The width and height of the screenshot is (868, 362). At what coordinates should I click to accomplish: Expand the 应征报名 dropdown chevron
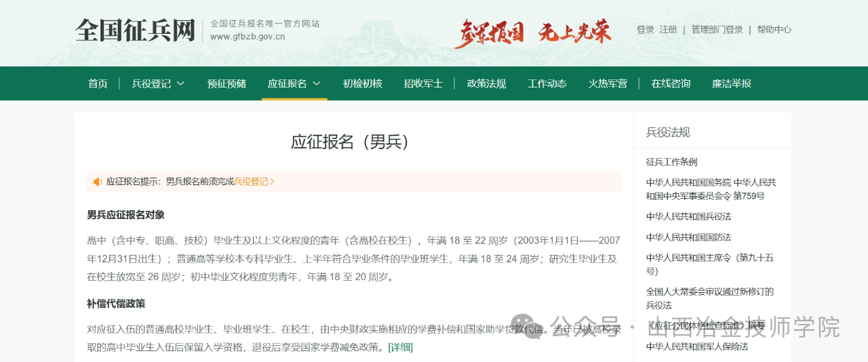point(317,84)
